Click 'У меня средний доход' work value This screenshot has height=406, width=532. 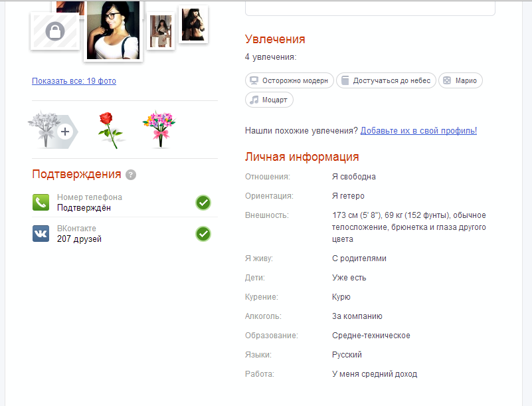coord(375,374)
